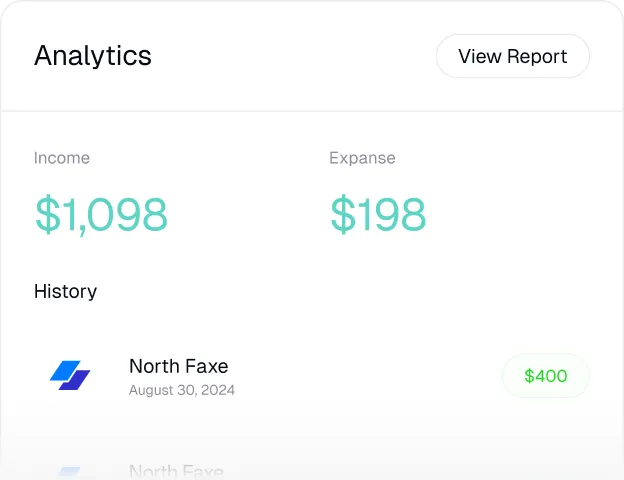Select the transaction date below North Faxe
This screenshot has height=480, width=624.
pyautogui.click(x=182, y=390)
